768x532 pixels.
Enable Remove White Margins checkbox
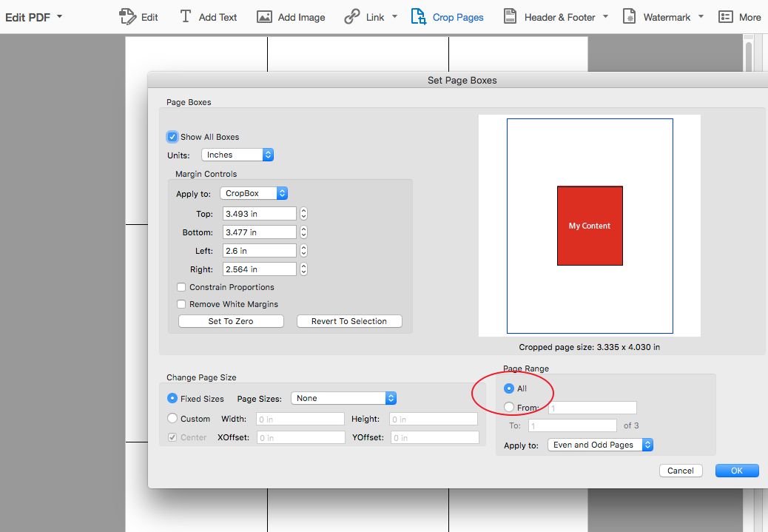tap(181, 304)
